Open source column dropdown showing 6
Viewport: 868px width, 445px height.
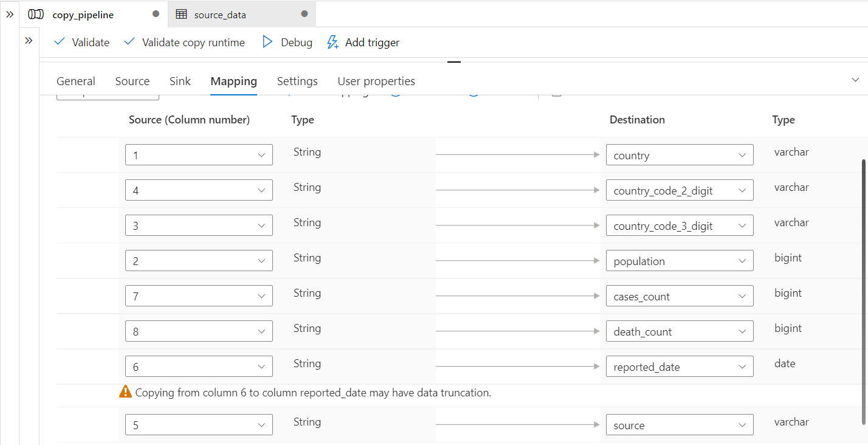click(199, 367)
